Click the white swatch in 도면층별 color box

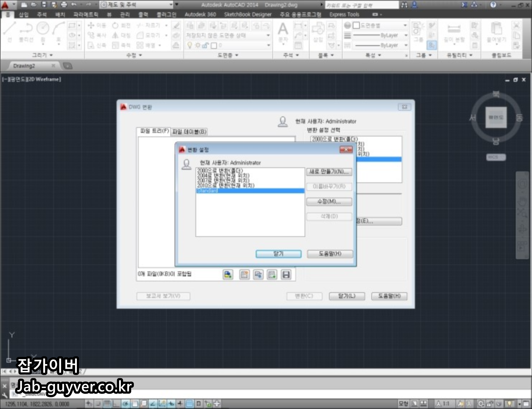click(356, 26)
